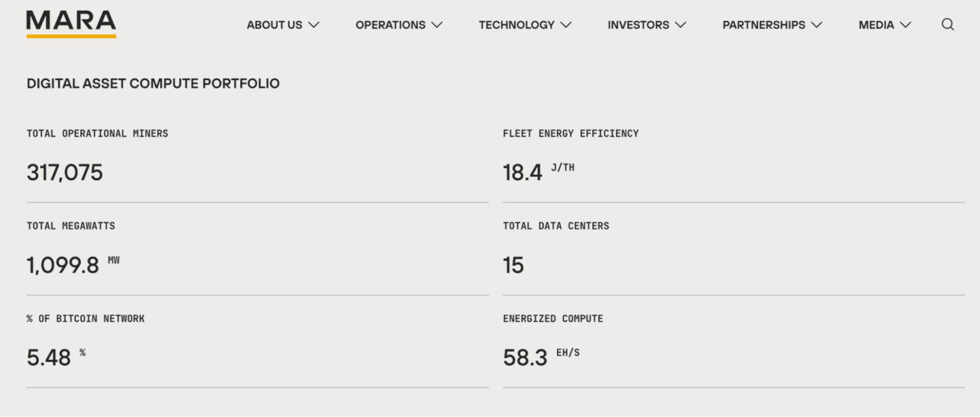Select the Digital Asset Compute Portfolio heading
This screenshot has width=980, height=417.
point(153,84)
